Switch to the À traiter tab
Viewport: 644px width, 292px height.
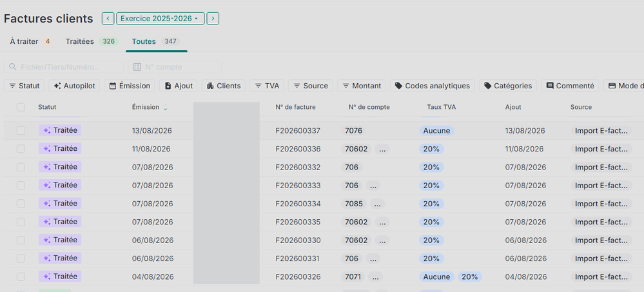tap(31, 41)
